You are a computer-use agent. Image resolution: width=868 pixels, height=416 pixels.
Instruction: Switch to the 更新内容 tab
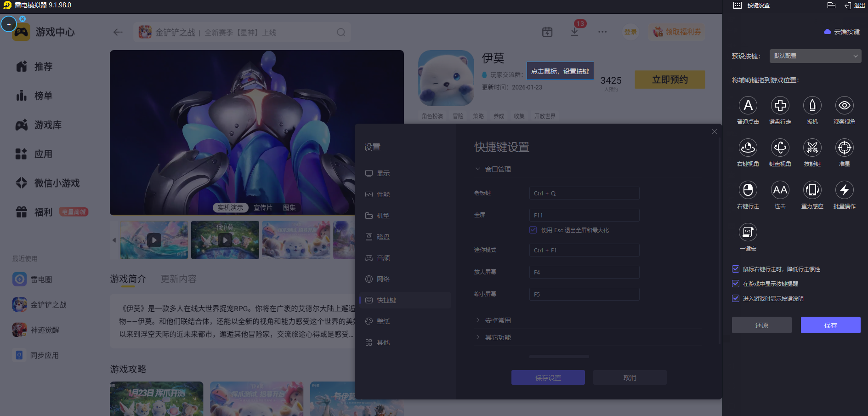point(179,279)
